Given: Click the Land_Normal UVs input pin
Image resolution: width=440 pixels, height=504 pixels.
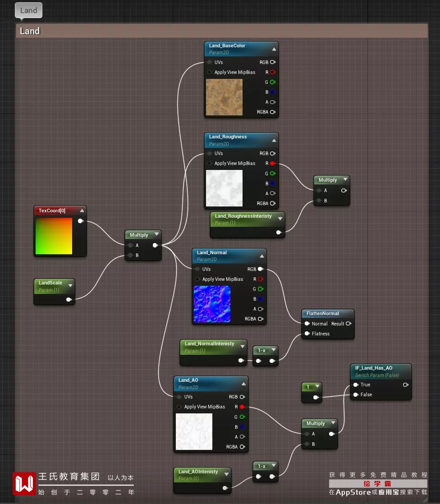Looking at the screenshot, I should click(197, 269).
